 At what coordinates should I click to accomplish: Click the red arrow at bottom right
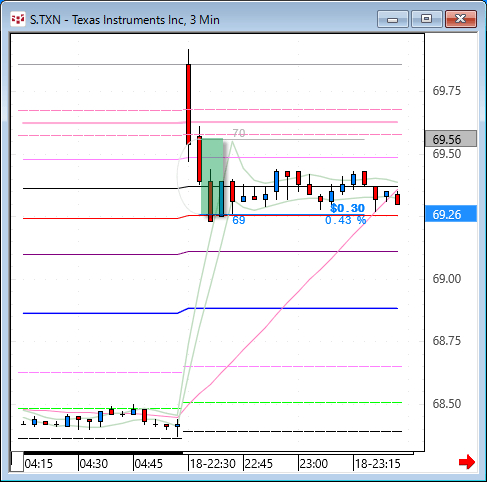click(467, 462)
